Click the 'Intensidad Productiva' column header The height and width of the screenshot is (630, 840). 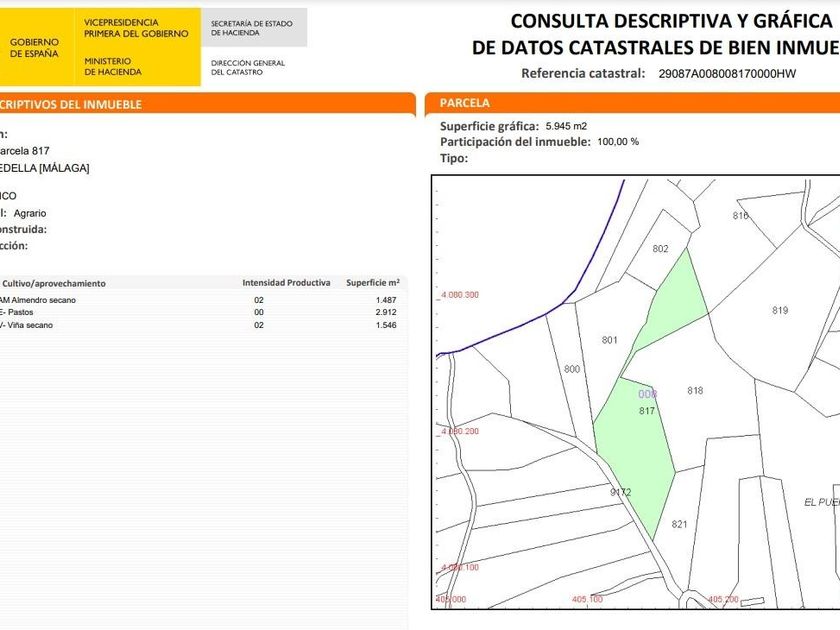[x=286, y=283]
